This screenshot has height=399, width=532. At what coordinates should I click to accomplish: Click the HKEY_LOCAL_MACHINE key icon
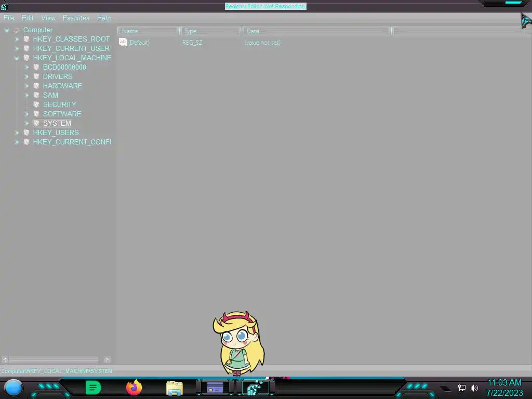26,58
